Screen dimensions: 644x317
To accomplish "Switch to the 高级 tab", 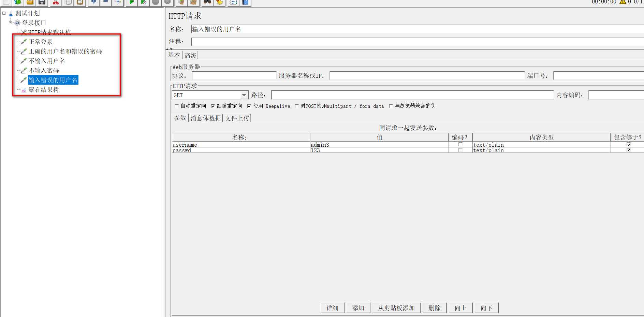I will click(190, 55).
